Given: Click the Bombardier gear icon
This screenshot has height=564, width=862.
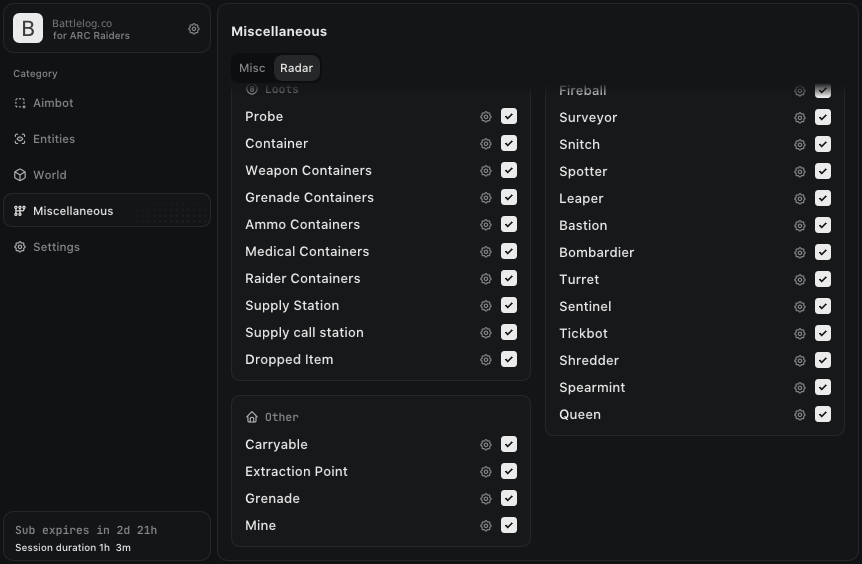Looking at the screenshot, I should (799, 252).
